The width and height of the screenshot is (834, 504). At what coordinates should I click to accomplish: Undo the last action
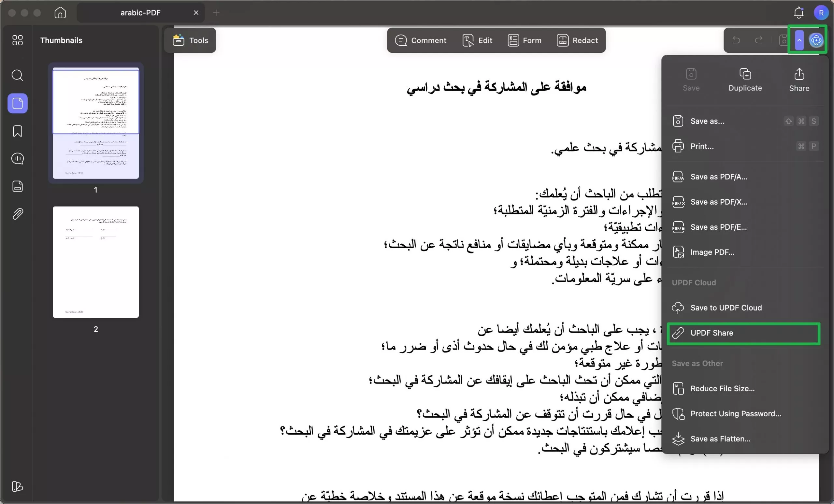[737, 40]
